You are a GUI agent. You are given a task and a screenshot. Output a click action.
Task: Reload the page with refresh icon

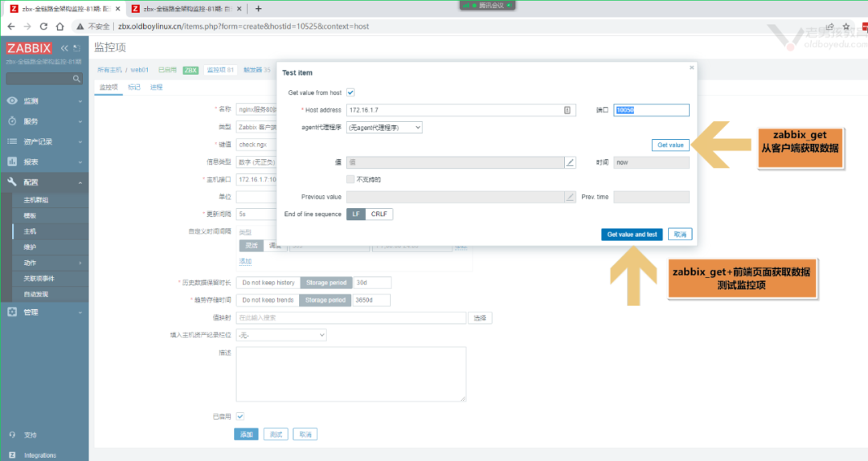43,26
